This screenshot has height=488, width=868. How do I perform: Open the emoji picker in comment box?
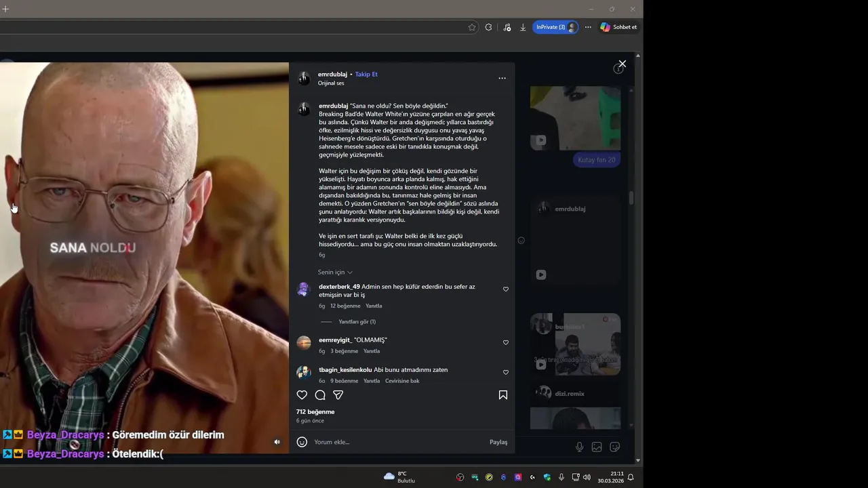coord(302,442)
